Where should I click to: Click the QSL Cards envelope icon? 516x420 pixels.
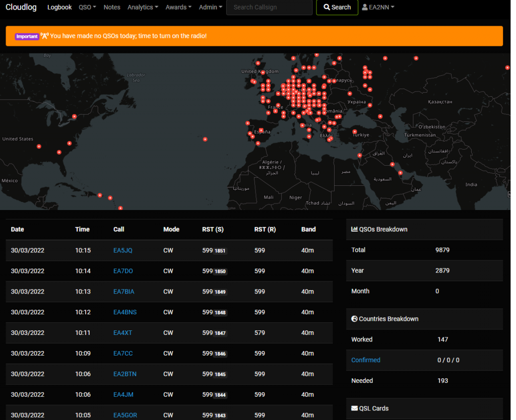point(354,408)
